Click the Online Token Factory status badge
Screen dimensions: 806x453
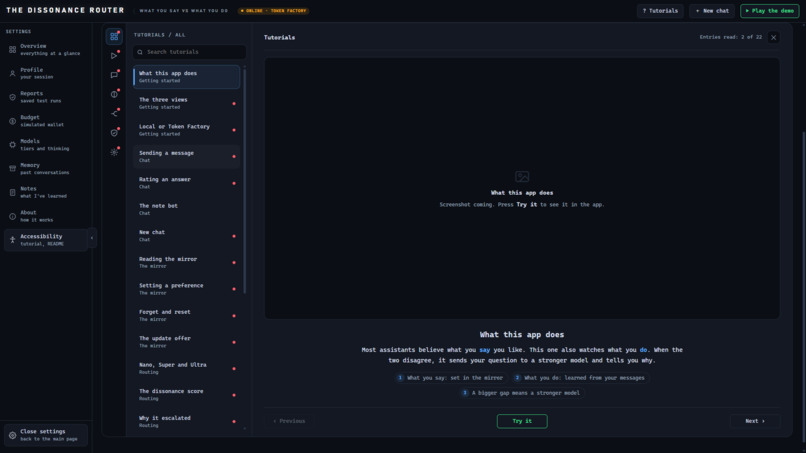pyautogui.click(x=273, y=11)
